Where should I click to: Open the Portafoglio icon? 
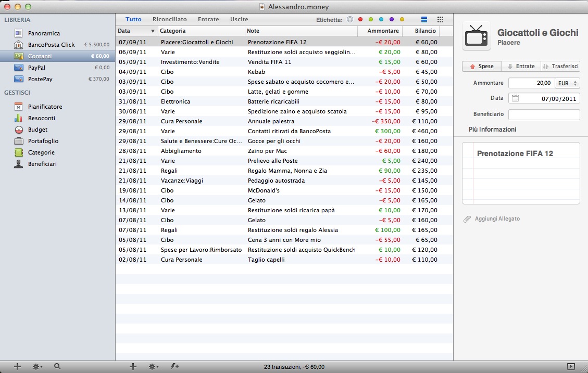tap(18, 141)
